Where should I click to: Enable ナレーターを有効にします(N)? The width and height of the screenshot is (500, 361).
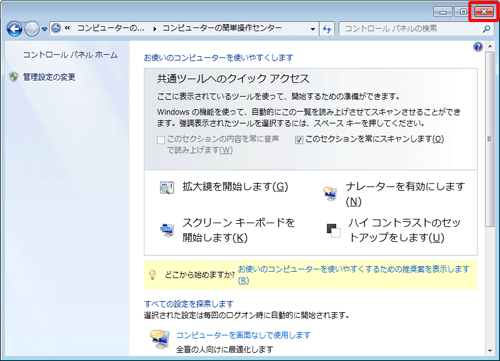pos(405,194)
